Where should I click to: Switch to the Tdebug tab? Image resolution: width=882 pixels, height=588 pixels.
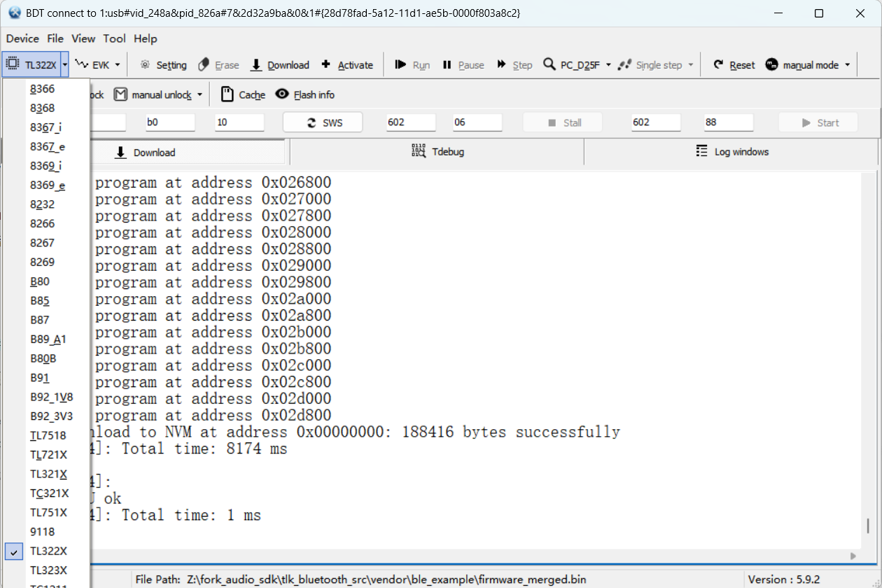pos(437,152)
